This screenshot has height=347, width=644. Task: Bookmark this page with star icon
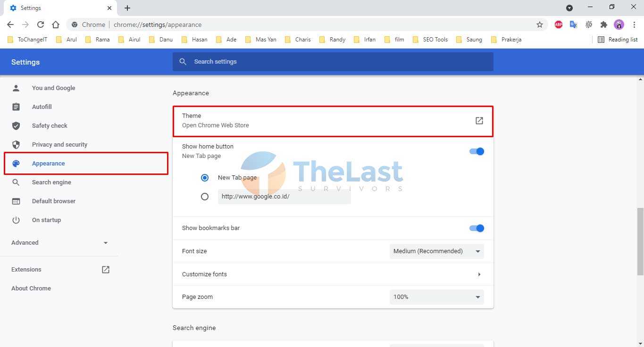click(x=540, y=25)
